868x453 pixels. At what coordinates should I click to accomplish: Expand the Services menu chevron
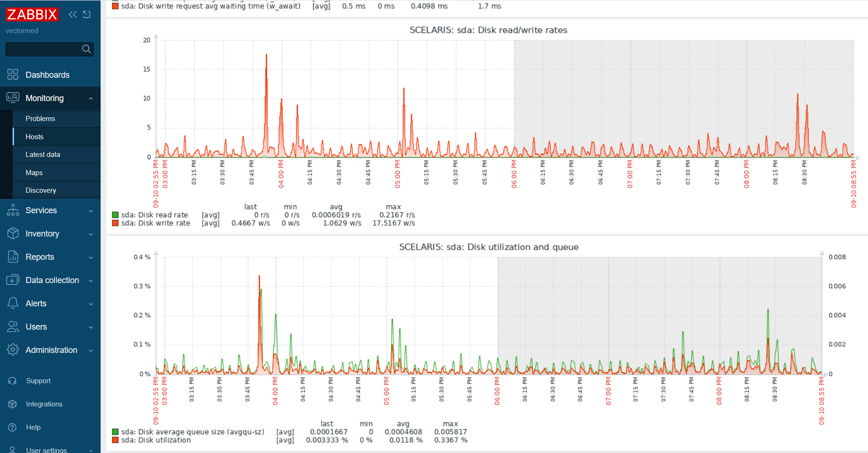pyautogui.click(x=91, y=211)
